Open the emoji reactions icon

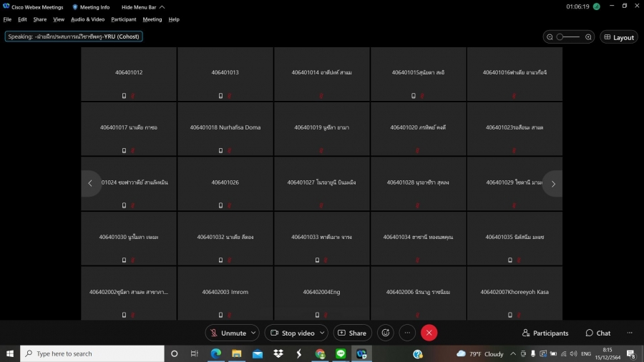pos(386,333)
